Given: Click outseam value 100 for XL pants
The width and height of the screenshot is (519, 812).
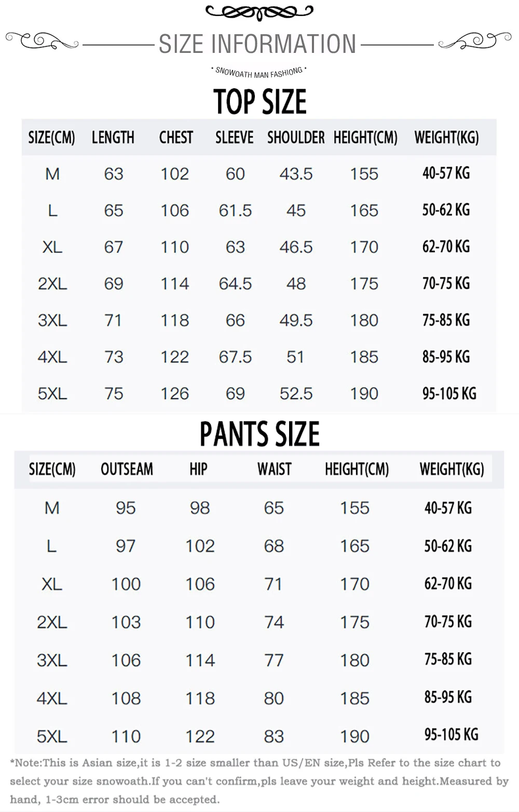Looking at the screenshot, I should (126, 584).
